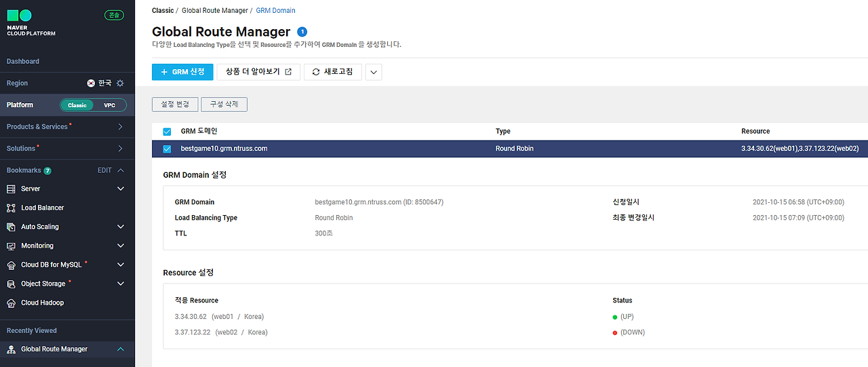Image resolution: width=868 pixels, height=367 pixels.
Task: Switch platform to Classic
Action: [77, 105]
